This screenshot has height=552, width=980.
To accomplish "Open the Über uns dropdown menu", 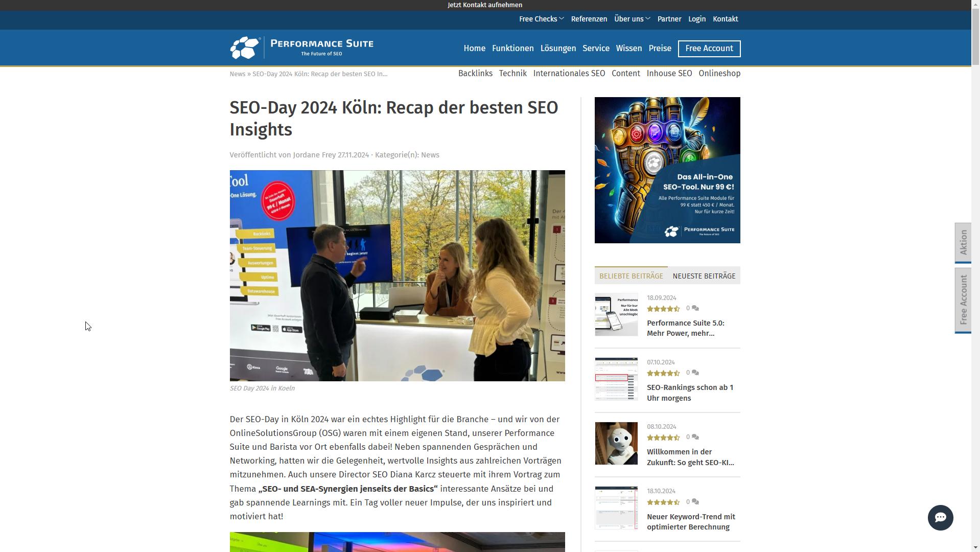I will point(632,19).
